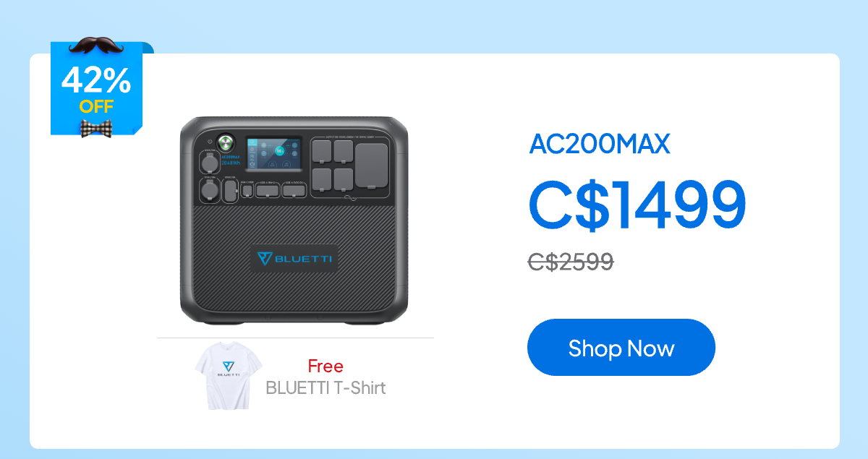Click the red Free label
The width and height of the screenshot is (868, 459).
[325, 366]
